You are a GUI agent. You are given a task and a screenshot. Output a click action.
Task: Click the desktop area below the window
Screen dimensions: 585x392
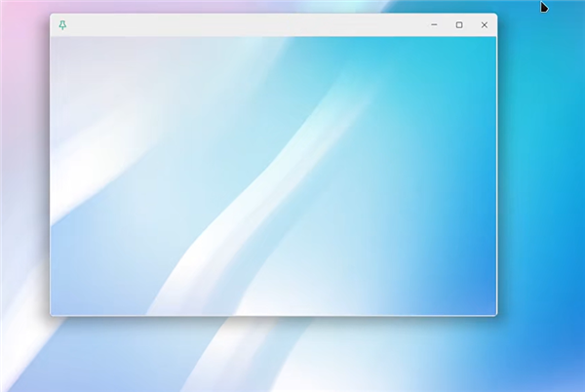click(x=273, y=356)
